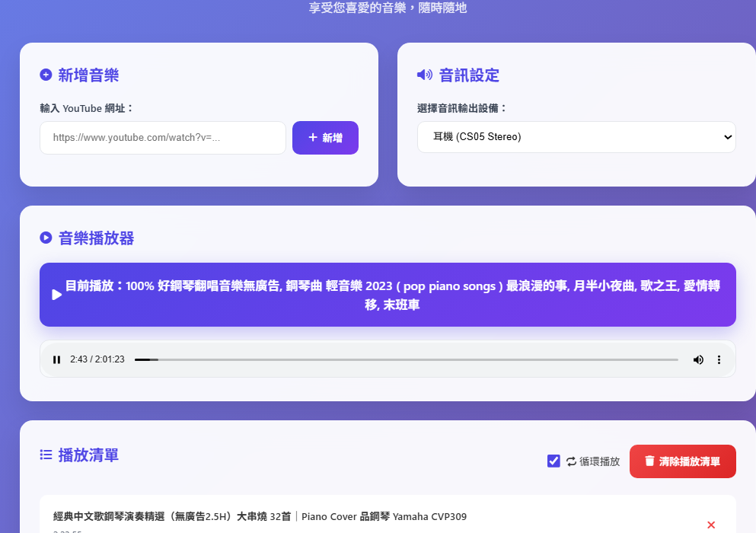Remove the 經典中文歌鋼琴演奏精選 track with red X

point(711,525)
